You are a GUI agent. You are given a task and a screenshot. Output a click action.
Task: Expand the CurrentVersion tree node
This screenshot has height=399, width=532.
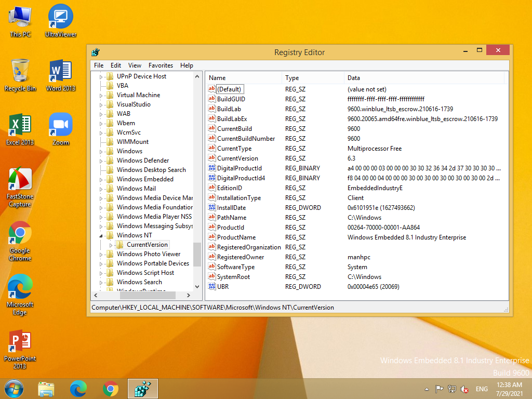click(x=111, y=245)
